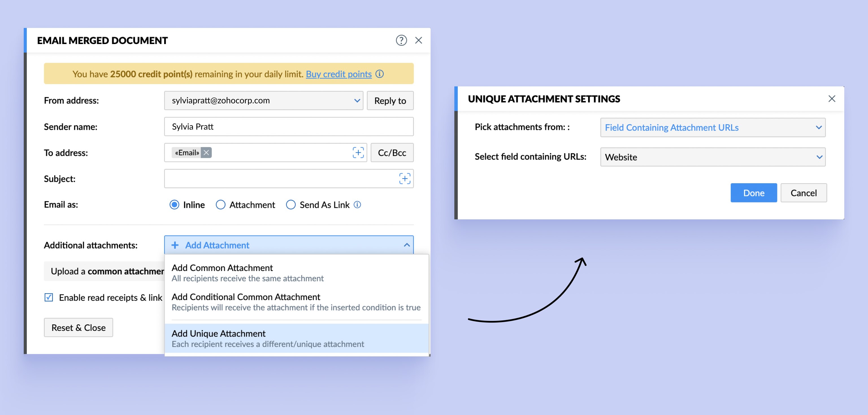Close the Unique Attachment Settings dialog

coord(832,99)
